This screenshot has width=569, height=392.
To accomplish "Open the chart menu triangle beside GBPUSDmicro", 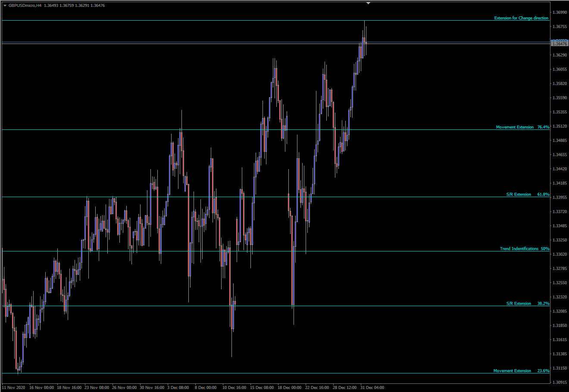I will [5, 6].
